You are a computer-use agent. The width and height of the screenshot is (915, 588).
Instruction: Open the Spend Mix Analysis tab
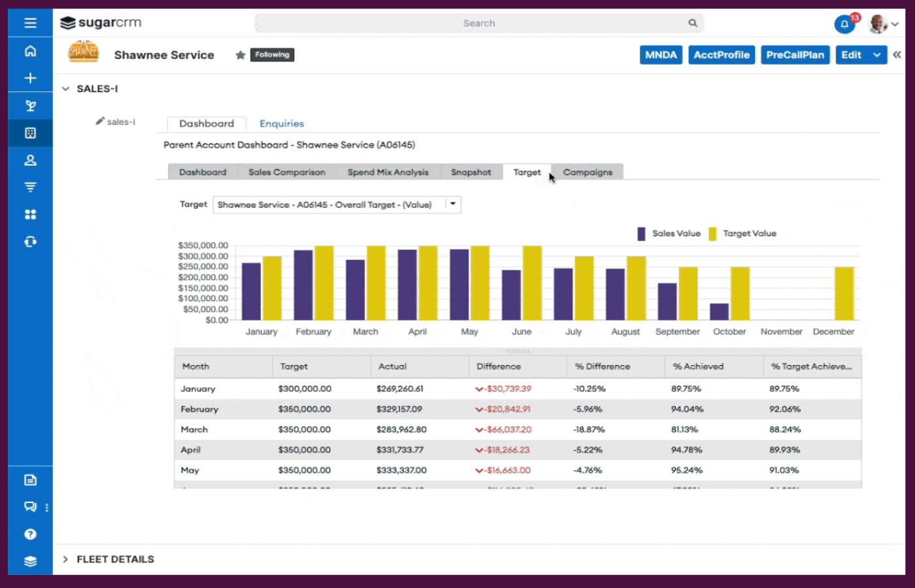pyautogui.click(x=388, y=172)
